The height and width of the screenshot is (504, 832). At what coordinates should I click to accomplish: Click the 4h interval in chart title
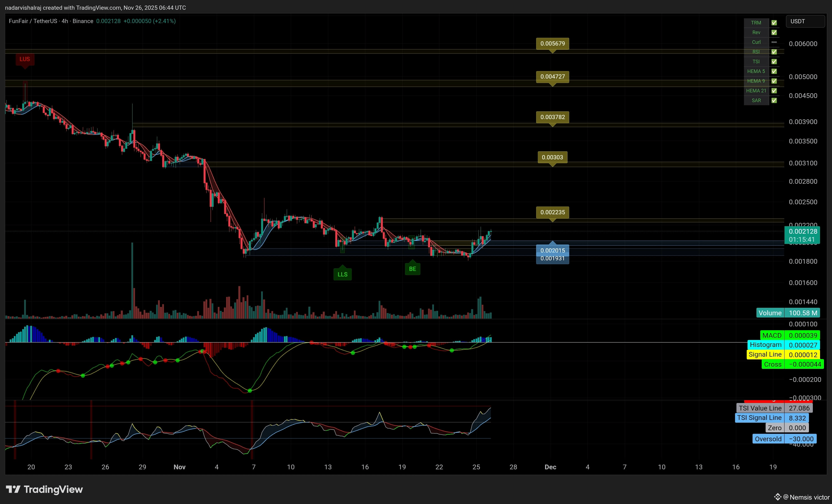coord(65,21)
